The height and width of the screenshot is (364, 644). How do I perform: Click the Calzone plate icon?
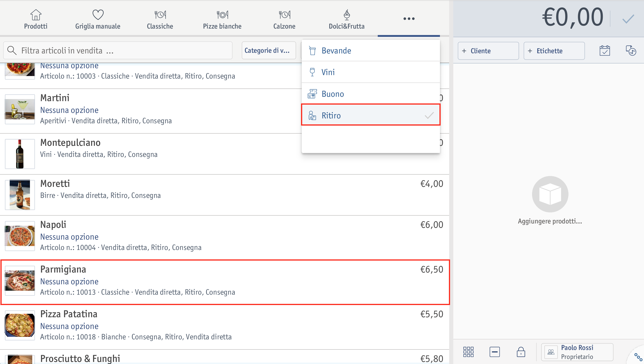(284, 15)
